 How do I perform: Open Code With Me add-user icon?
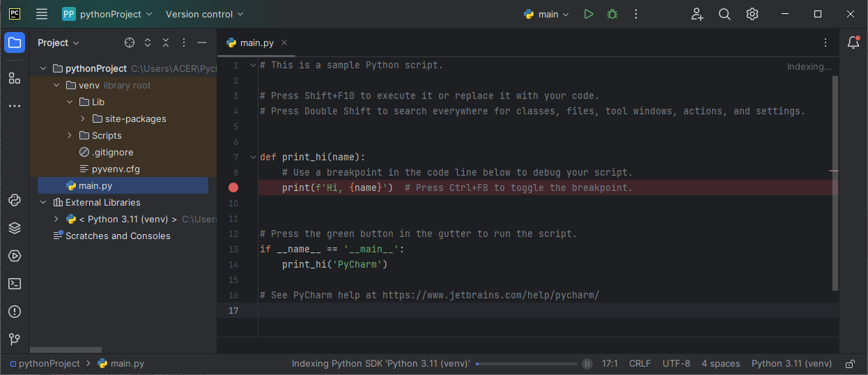tap(697, 14)
